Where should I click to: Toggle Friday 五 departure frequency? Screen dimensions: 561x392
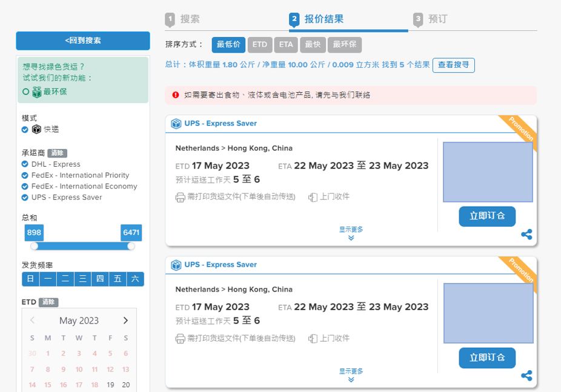(x=118, y=279)
